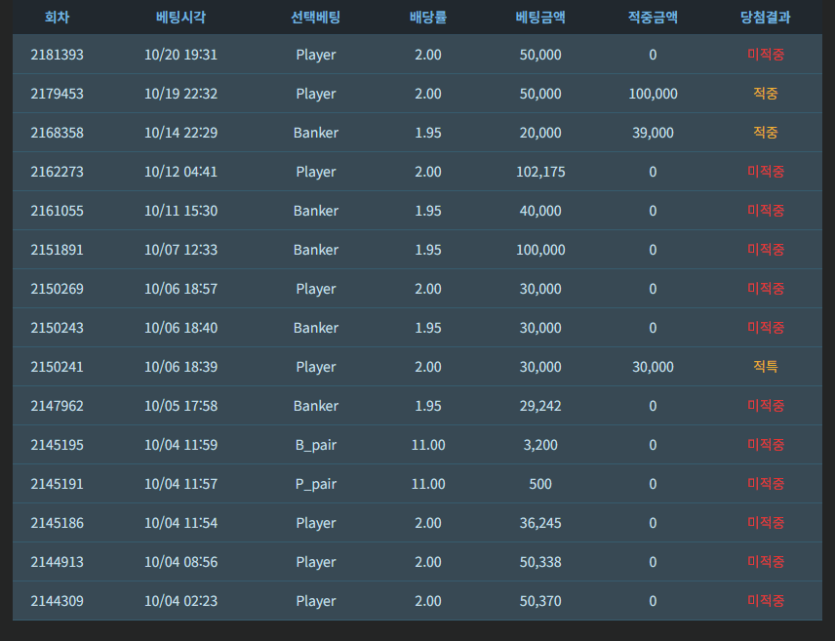Click the 적중 result in row 2168358
Viewport: 835px width, 641px height.
click(765, 133)
